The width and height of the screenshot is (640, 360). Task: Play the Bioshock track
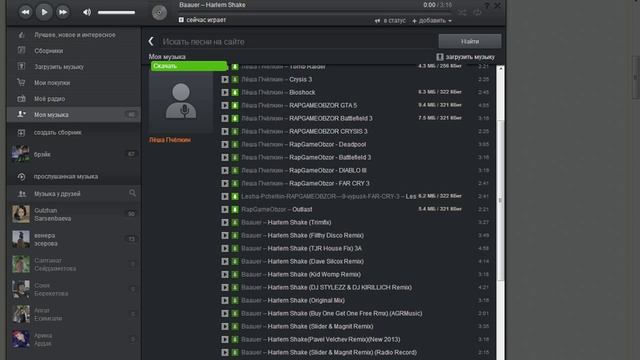point(225,93)
